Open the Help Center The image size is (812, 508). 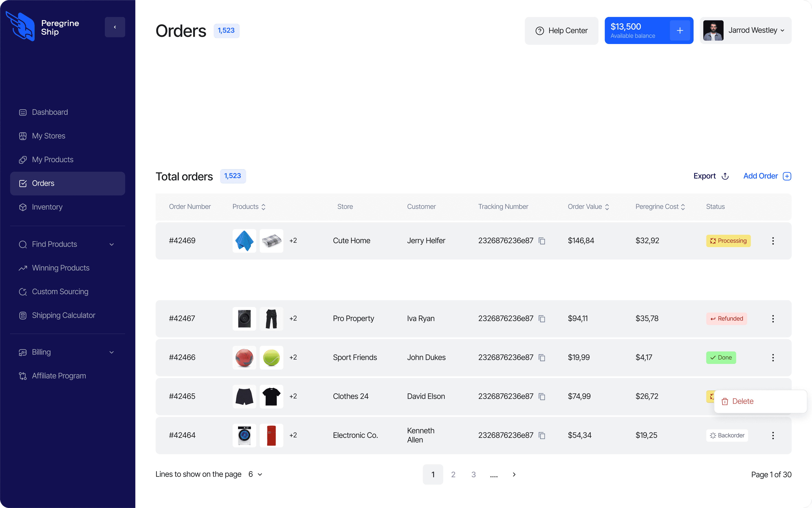point(561,30)
